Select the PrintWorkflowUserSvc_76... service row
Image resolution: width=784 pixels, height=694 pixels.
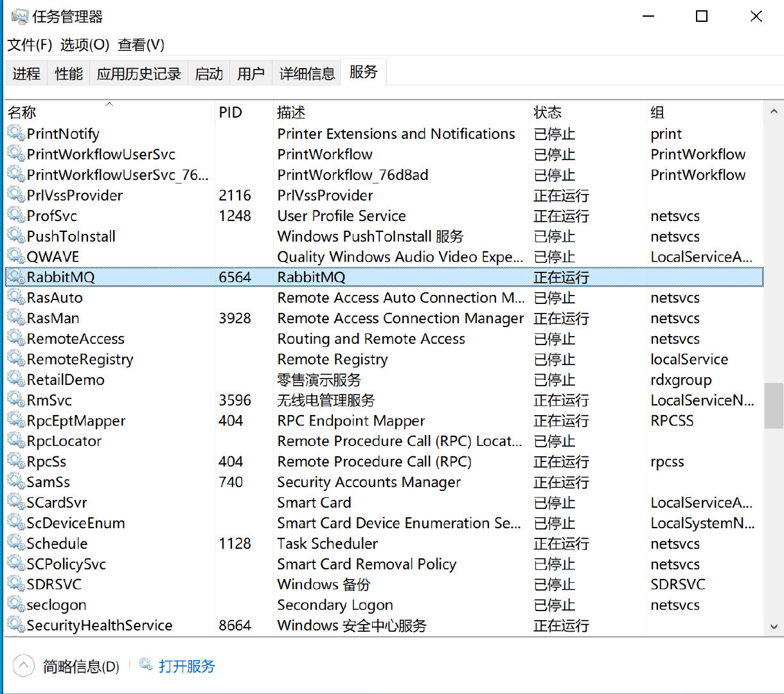tap(384, 175)
